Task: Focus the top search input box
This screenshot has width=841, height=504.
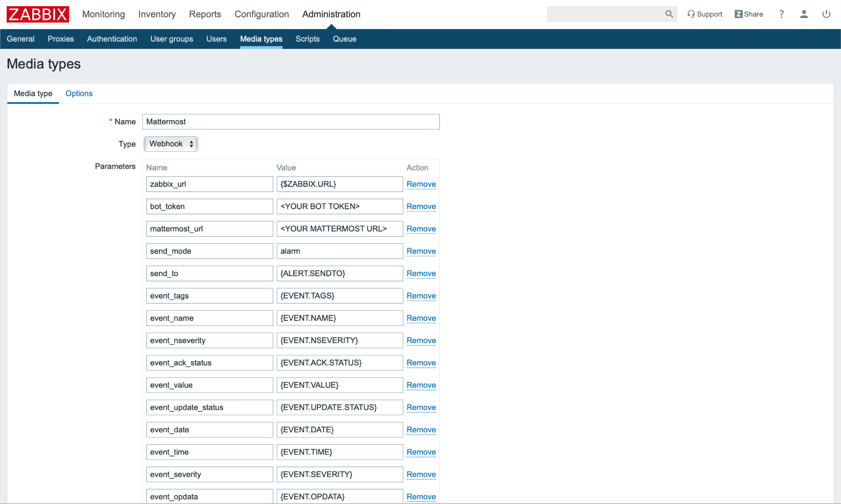Action: [x=605, y=14]
